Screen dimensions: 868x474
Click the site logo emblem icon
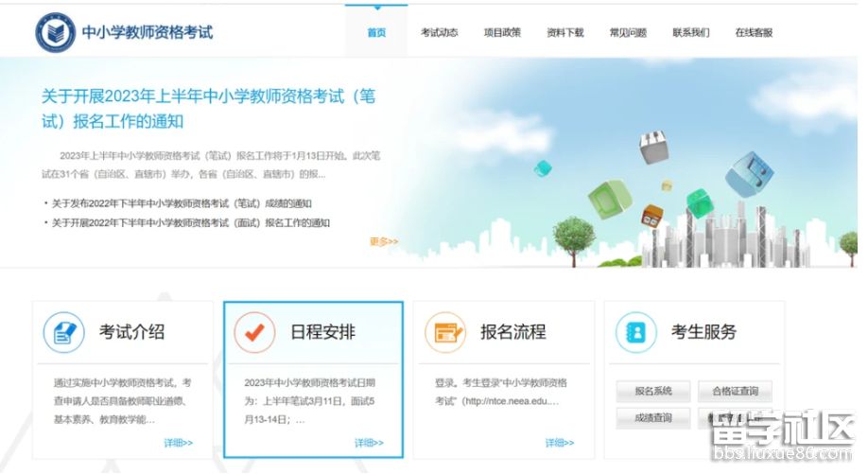(55, 32)
